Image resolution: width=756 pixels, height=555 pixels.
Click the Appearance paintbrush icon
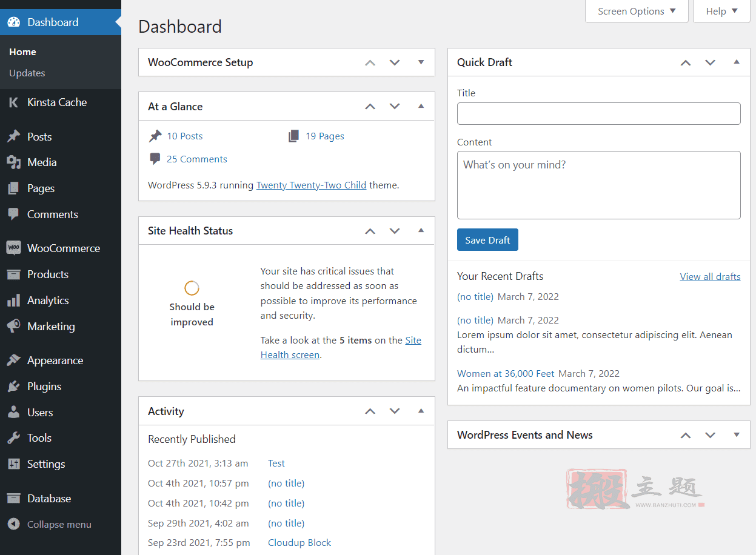(x=13, y=361)
